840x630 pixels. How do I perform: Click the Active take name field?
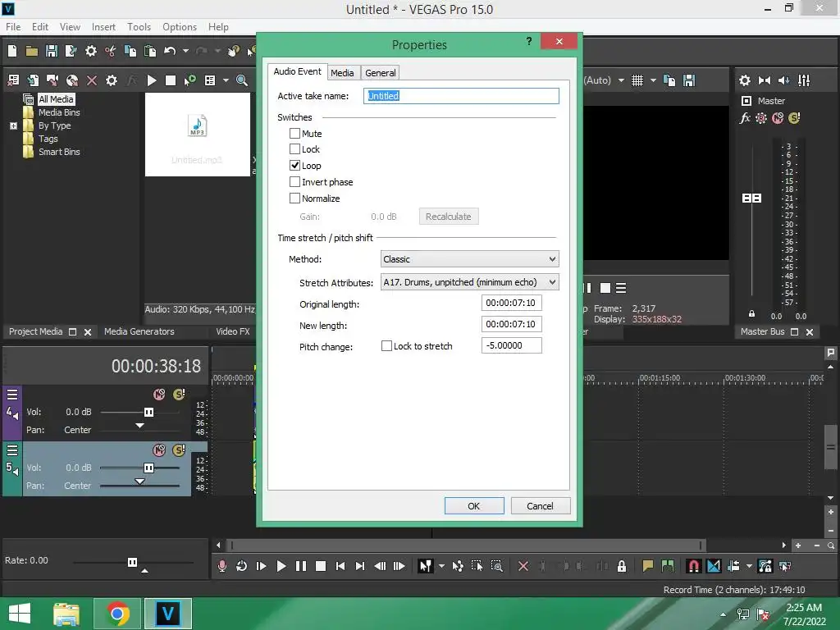[461, 96]
